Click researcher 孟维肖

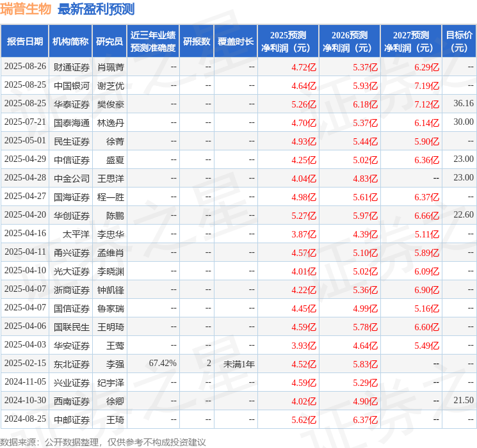click(x=111, y=253)
